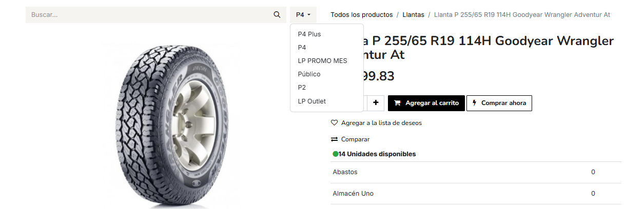Select the P2 pricelist entry
This screenshot has height=209, width=644.
point(302,88)
